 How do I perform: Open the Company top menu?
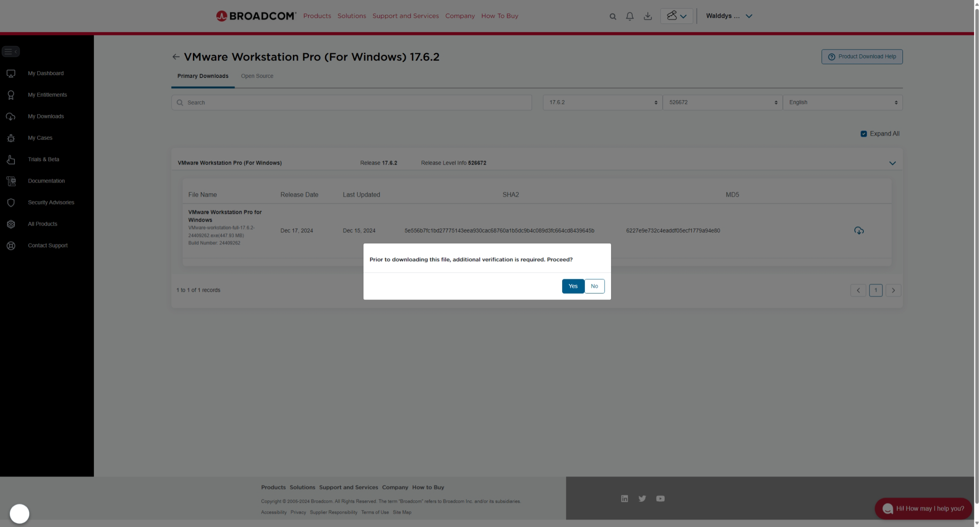click(x=460, y=16)
